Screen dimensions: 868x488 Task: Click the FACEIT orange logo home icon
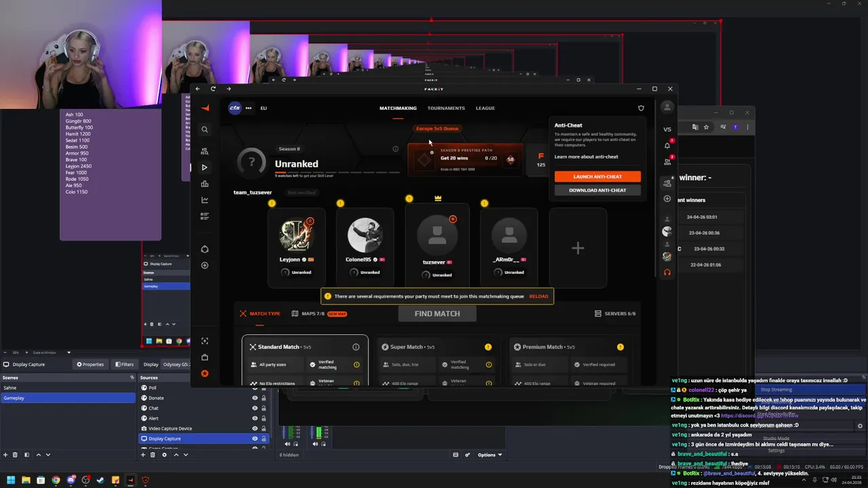[205, 108]
